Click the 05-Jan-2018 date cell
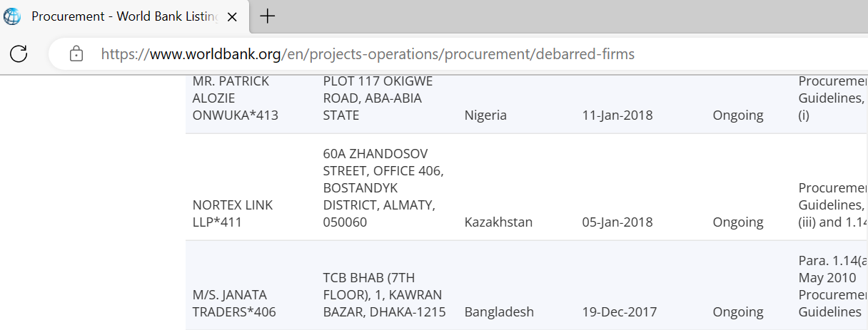 (x=617, y=222)
